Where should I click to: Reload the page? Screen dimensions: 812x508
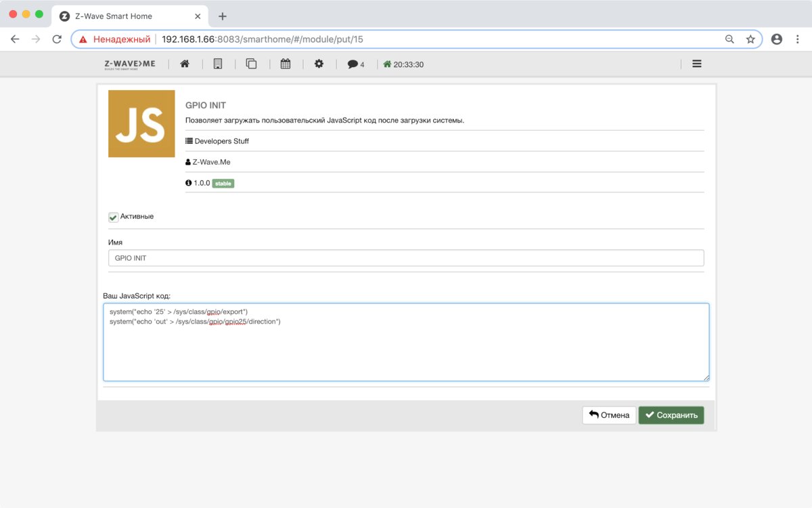pos(57,39)
